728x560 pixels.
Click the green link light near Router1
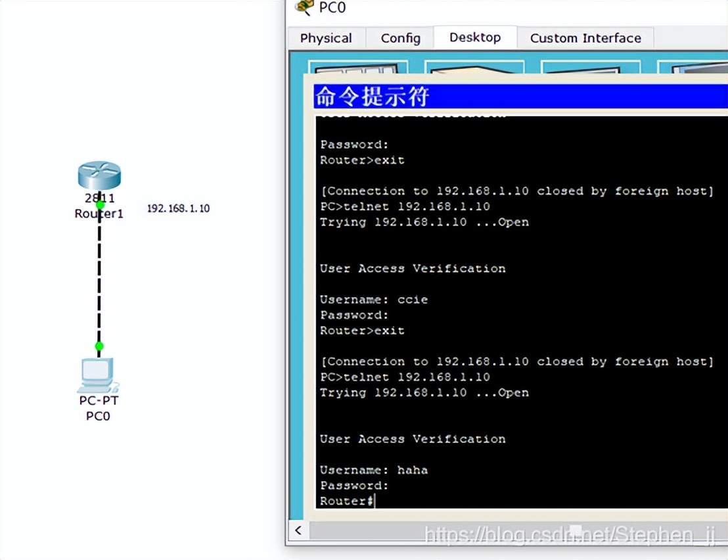point(100,204)
